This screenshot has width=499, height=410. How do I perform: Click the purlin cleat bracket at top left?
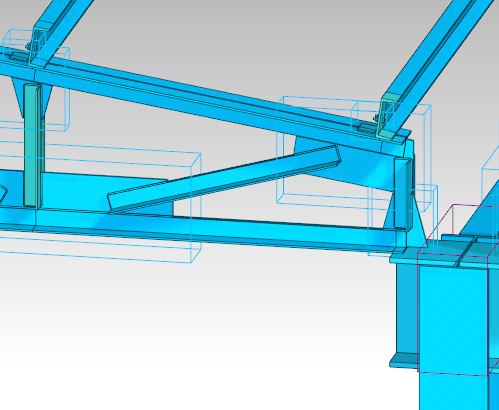click(x=37, y=43)
